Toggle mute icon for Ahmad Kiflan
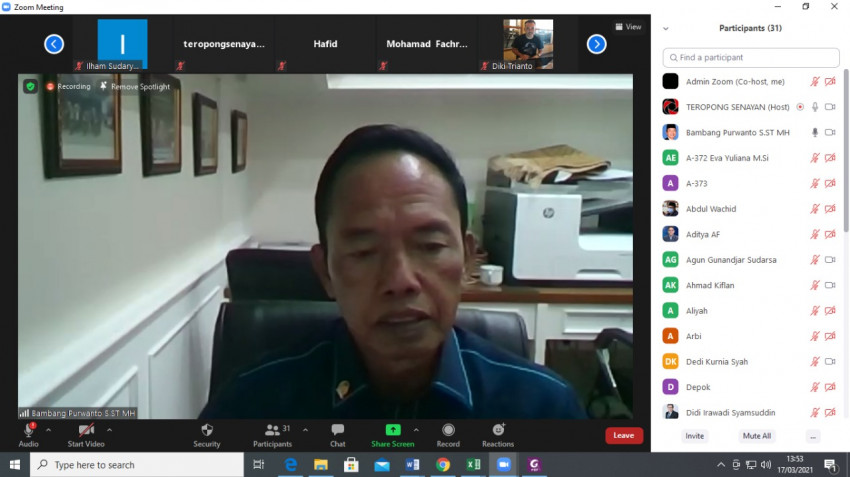Screen dimensions: 850x477 (815, 285)
